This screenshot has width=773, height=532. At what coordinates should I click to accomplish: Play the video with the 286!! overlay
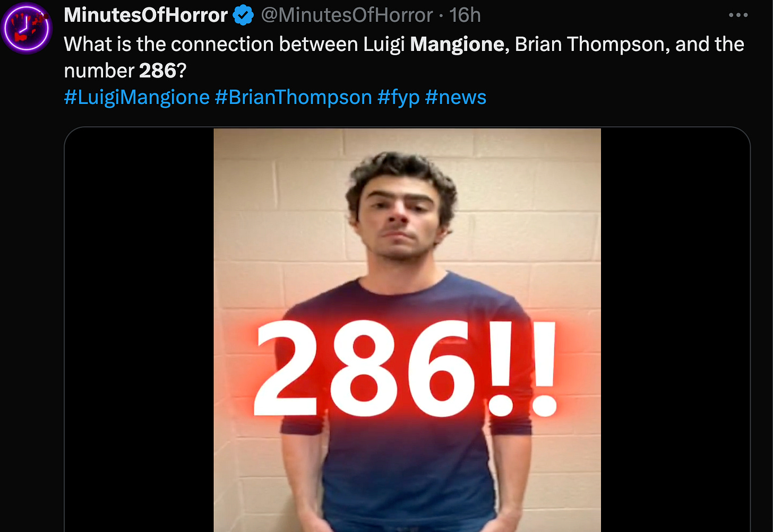pos(407,330)
